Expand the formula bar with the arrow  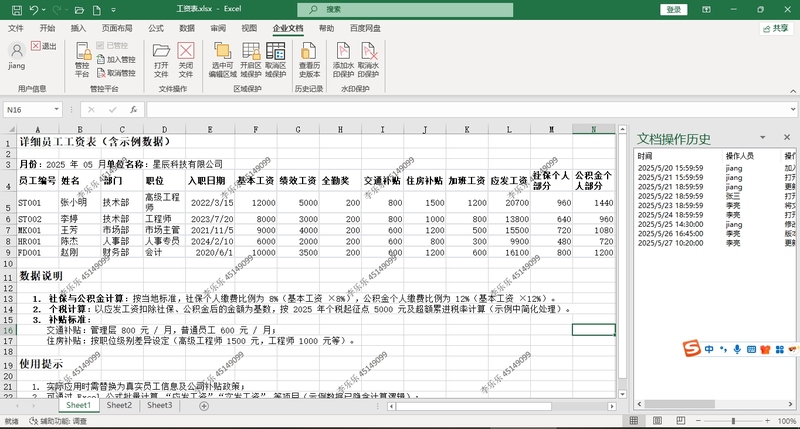point(793,110)
